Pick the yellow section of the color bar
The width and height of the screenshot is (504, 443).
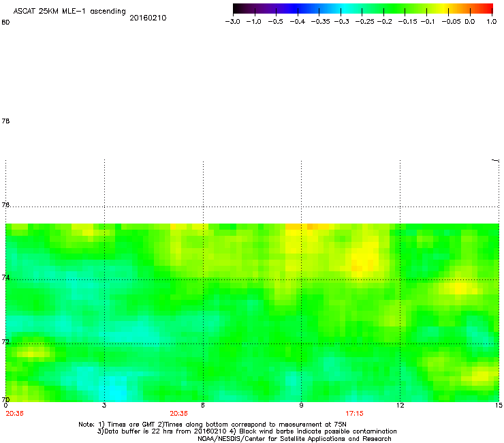click(443, 8)
